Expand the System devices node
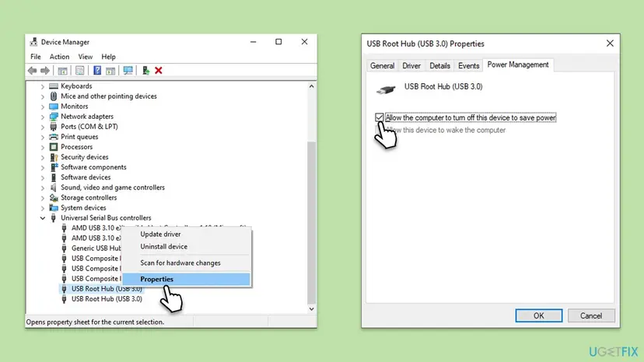644x362 pixels. [x=42, y=208]
